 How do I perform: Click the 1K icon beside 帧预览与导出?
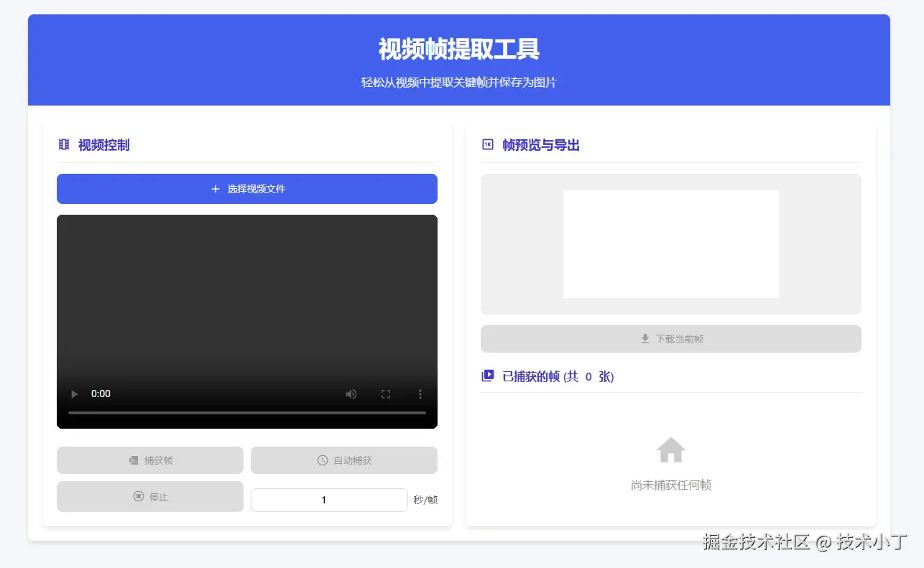click(x=488, y=145)
